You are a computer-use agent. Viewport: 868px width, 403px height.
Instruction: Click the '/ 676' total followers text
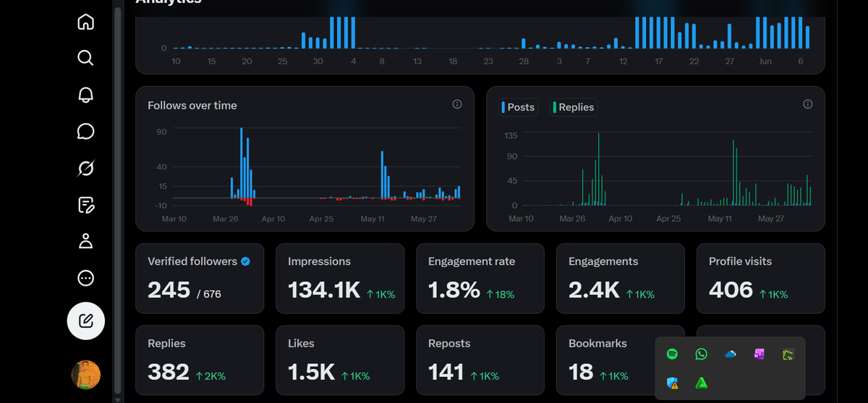(x=209, y=294)
